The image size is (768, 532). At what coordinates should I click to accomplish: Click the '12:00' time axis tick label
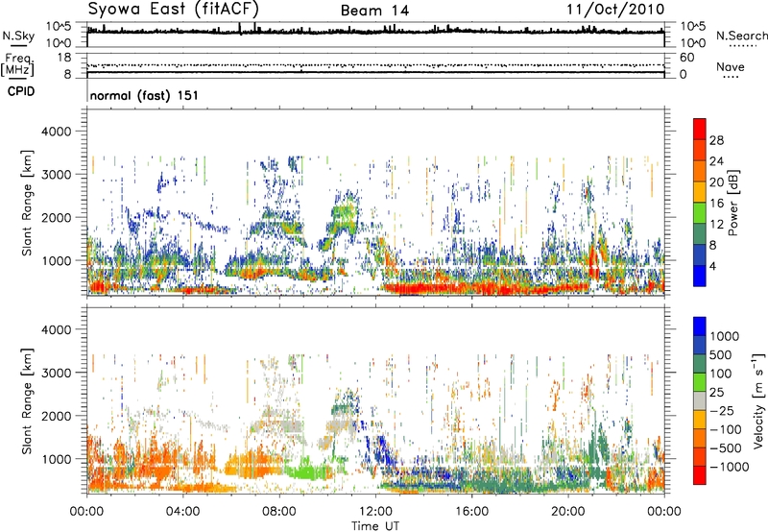tap(375, 512)
